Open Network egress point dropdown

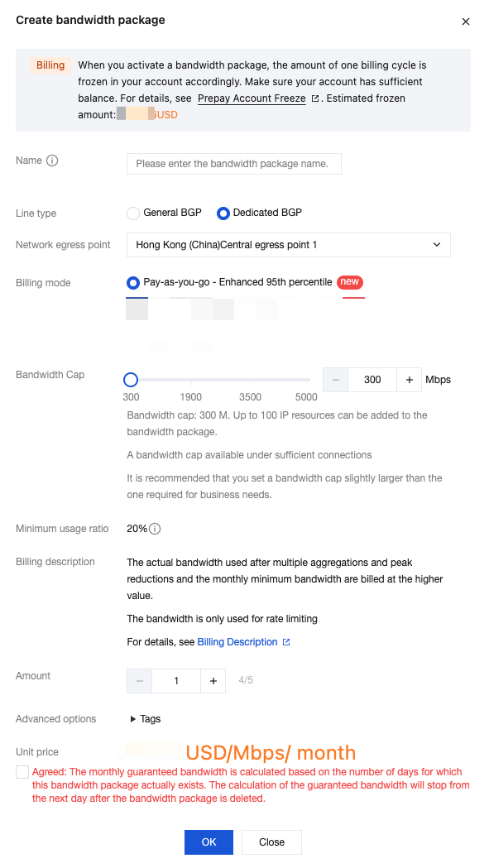point(289,245)
